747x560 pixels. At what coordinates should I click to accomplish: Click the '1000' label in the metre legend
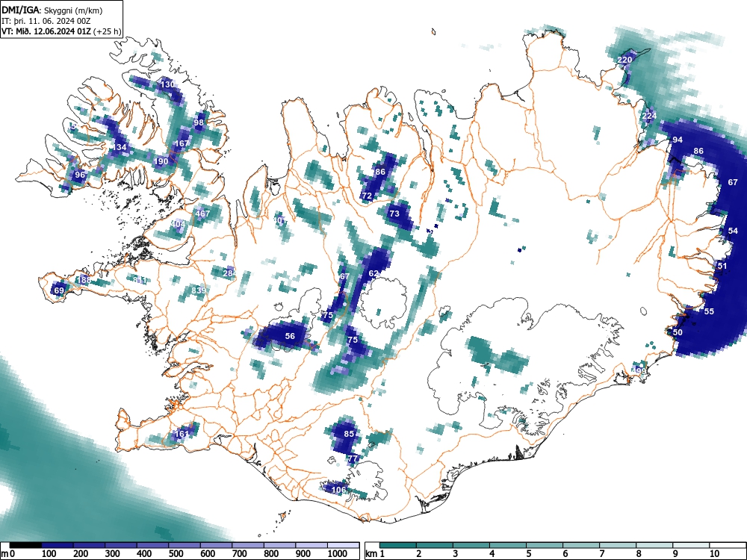click(338, 553)
